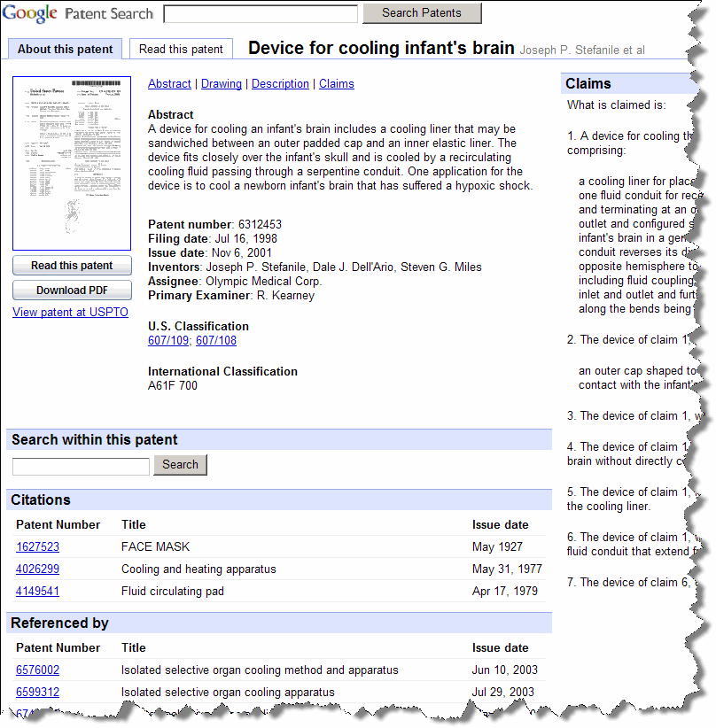Open U.S. classification 607/108
This screenshot has height=728, width=716.
216,340
